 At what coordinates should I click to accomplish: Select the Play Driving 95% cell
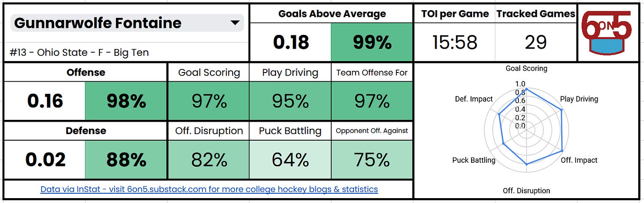click(290, 101)
